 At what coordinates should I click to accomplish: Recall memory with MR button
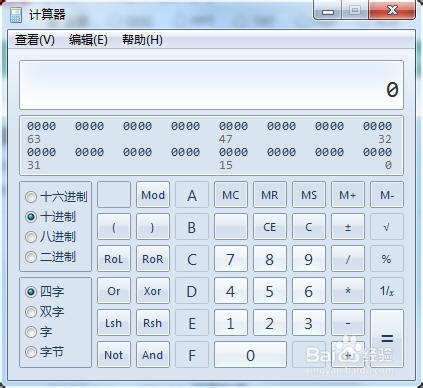pos(270,195)
